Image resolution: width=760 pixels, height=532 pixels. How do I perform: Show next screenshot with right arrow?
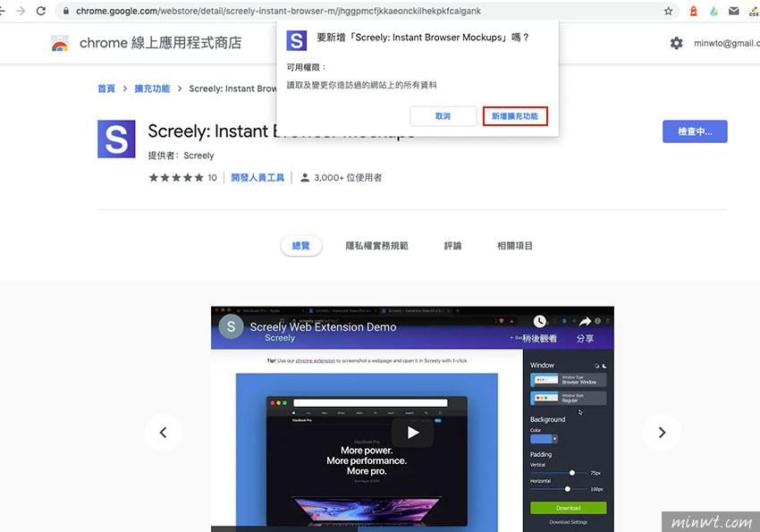click(x=662, y=432)
